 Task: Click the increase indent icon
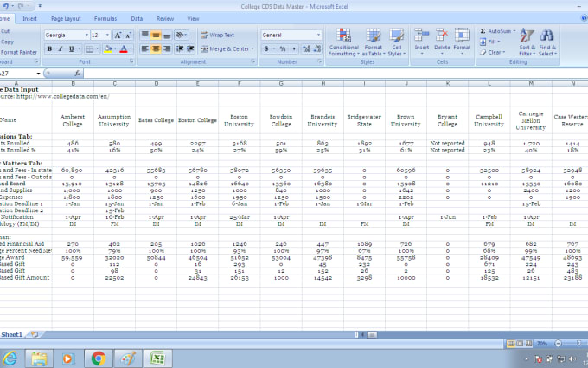coord(190,48)
